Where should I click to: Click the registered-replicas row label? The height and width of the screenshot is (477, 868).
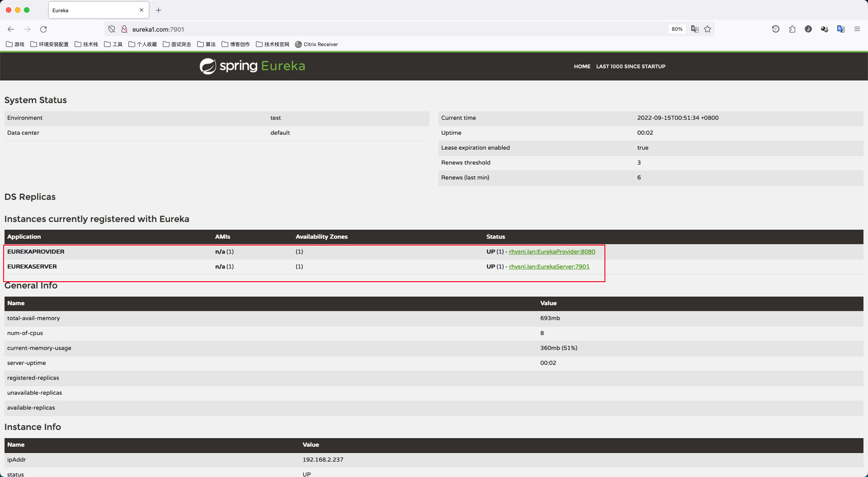click(33, 378)
